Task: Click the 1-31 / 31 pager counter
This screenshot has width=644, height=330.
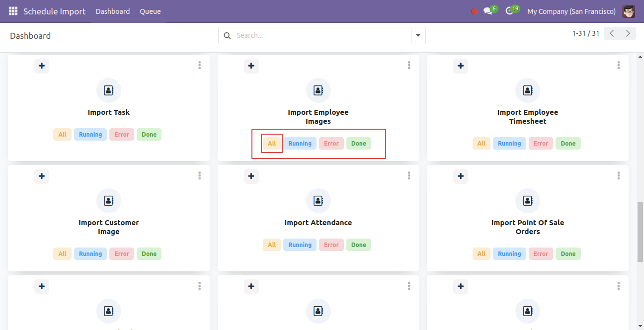Action: pos(586,33)
